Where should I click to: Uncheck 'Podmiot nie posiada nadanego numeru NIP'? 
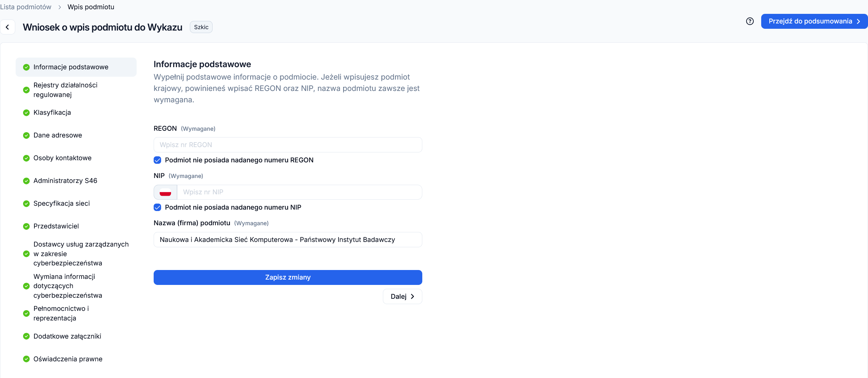(158, 207)
